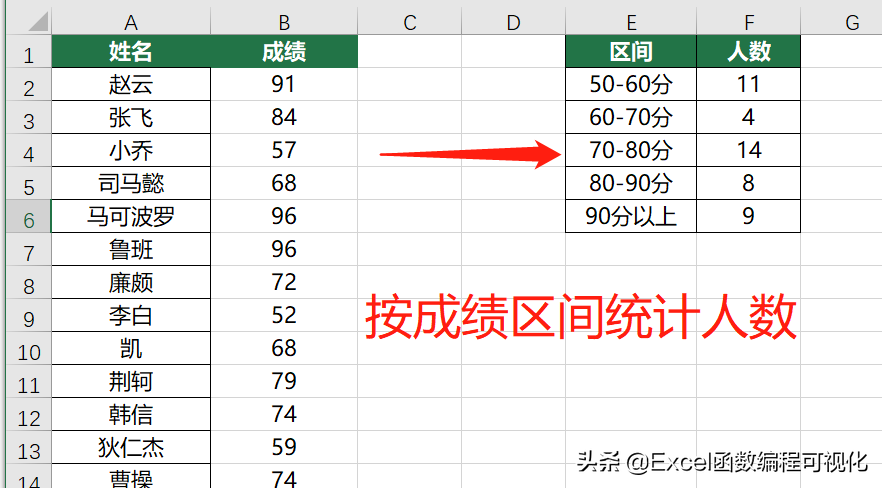Select the row 9 header

29,315
